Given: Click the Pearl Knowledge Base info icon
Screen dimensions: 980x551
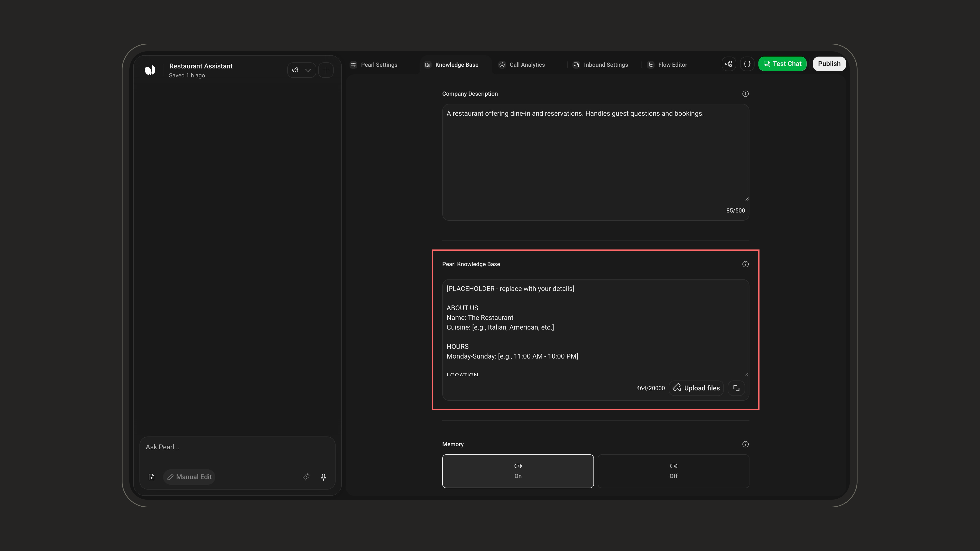Looking at the screenshot, I should (x=745, y=264).
